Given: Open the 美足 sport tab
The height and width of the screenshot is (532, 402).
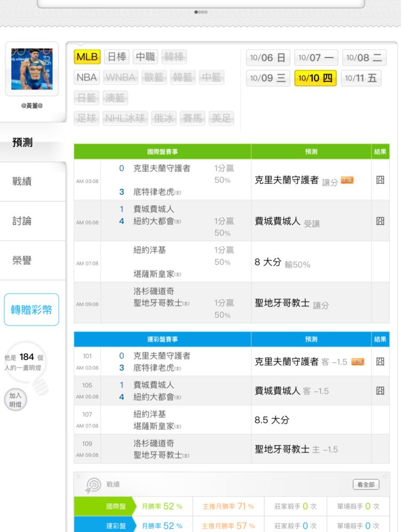Looking at the screenshot, I should pos(221,119).
